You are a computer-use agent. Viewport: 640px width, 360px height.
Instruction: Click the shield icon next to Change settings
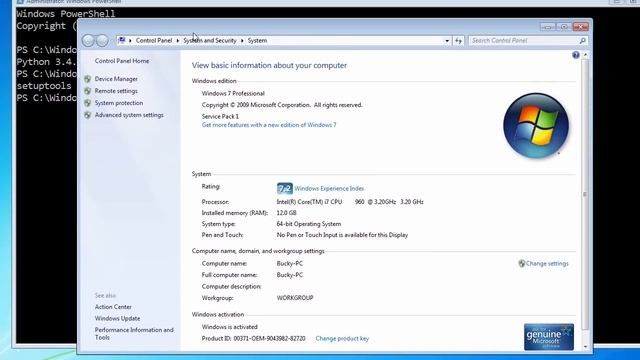[522, 264]
